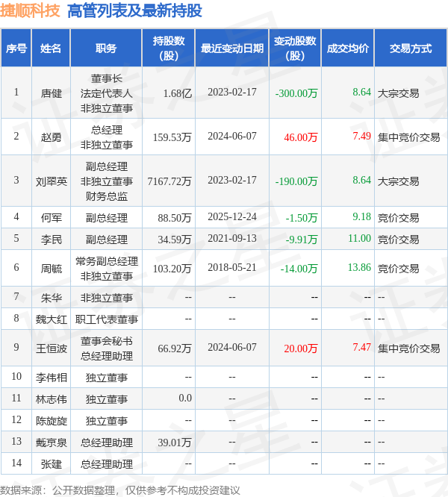Screen dimensions: 448x497
Task: Click the average price 9.18
Action: [x=362, y=217]
